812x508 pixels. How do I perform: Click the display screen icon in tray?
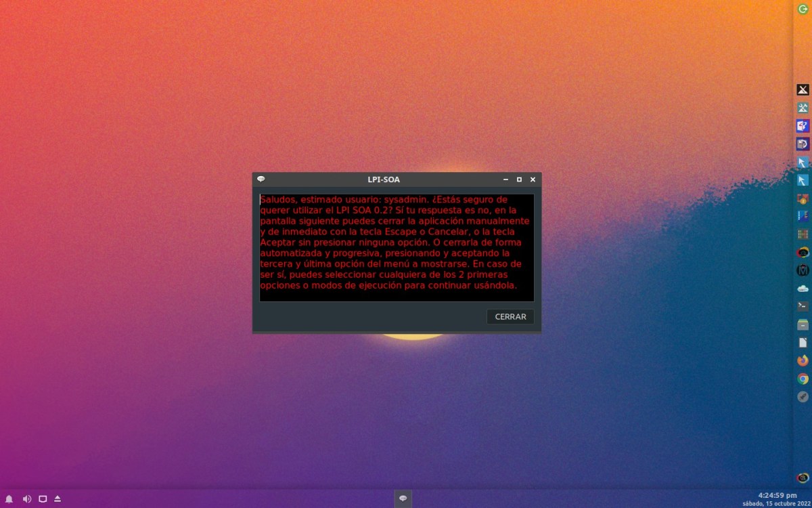point(43,499)
